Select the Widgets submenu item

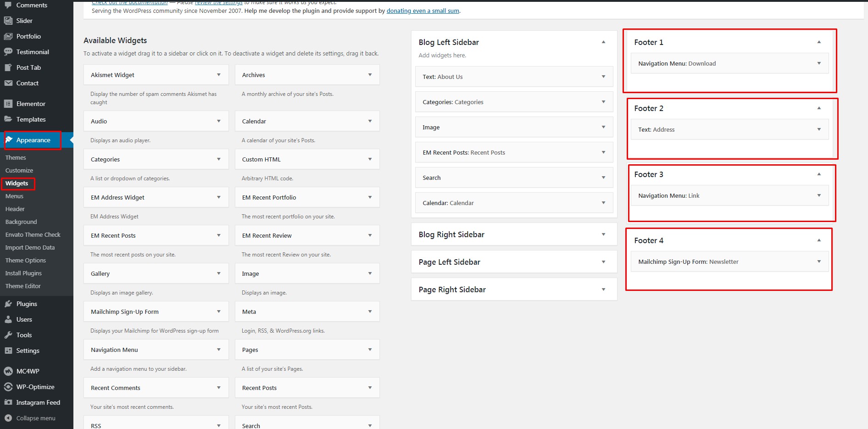pos(17,183)
